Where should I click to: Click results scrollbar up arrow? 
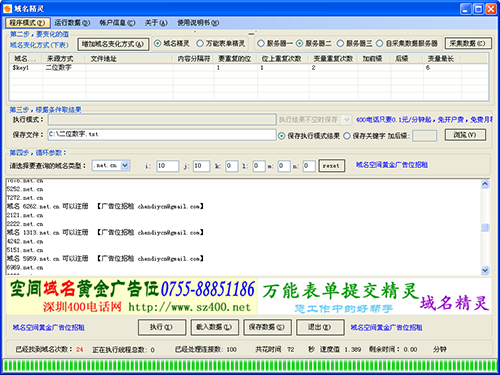click(485, 184)
